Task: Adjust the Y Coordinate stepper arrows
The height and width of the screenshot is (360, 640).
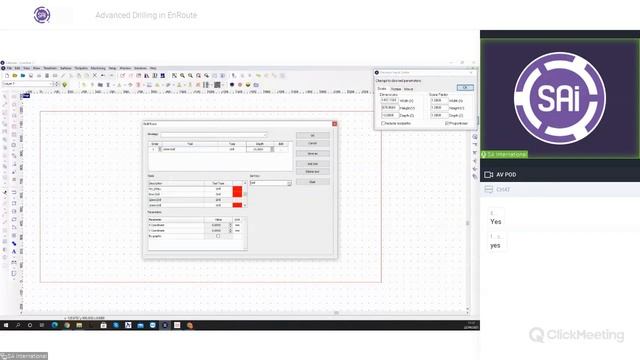Action: click(230, 231)
